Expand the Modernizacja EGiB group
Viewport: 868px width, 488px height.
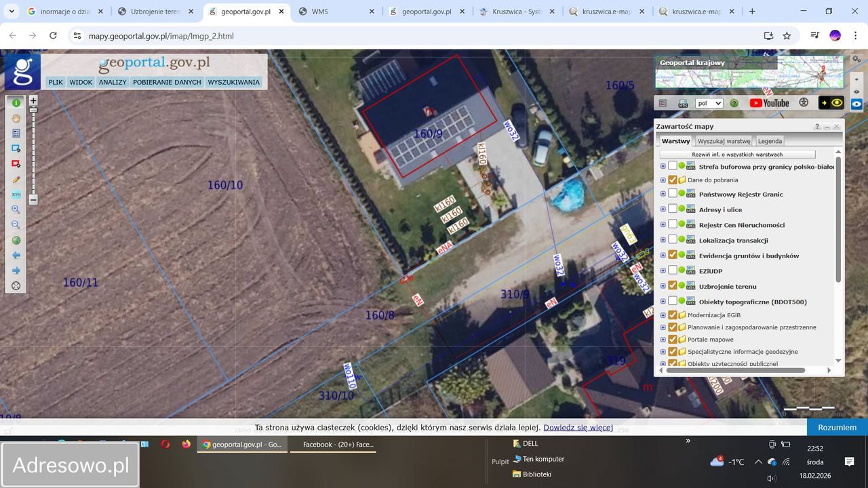point(663,314)
